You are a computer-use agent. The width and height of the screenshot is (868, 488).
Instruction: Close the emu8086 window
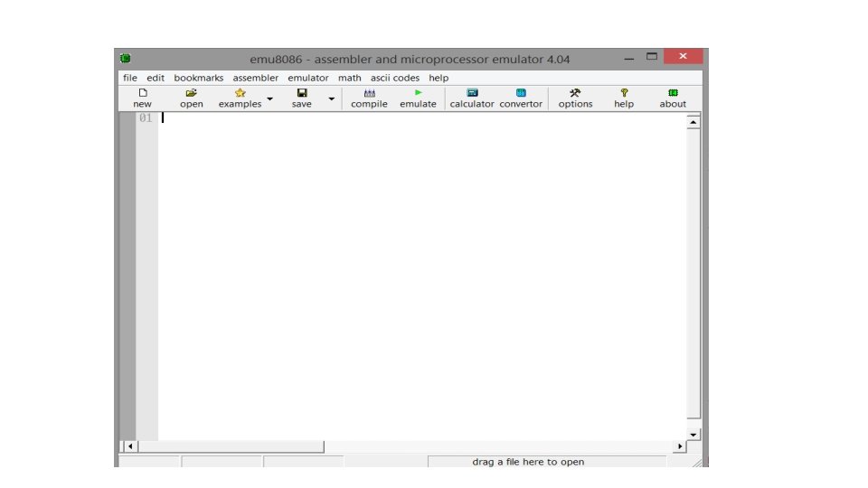(x=684, y=56)
